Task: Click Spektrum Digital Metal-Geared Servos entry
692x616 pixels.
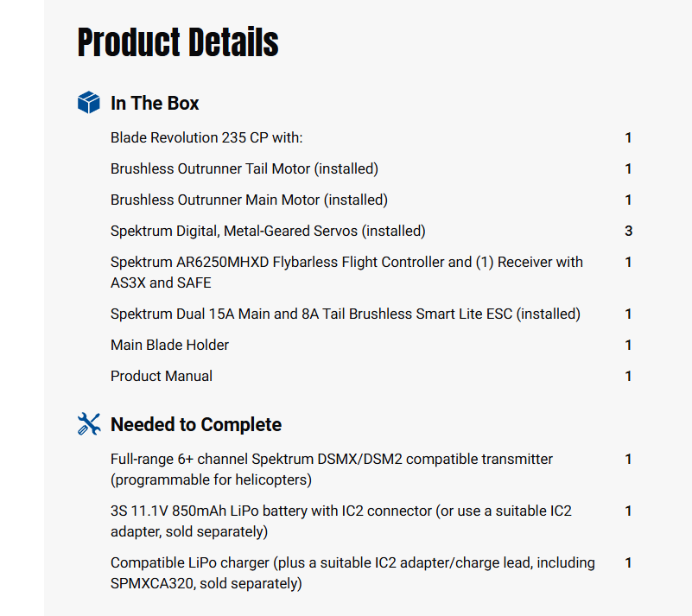Action: pyautogui.click(x=268, y=231)
